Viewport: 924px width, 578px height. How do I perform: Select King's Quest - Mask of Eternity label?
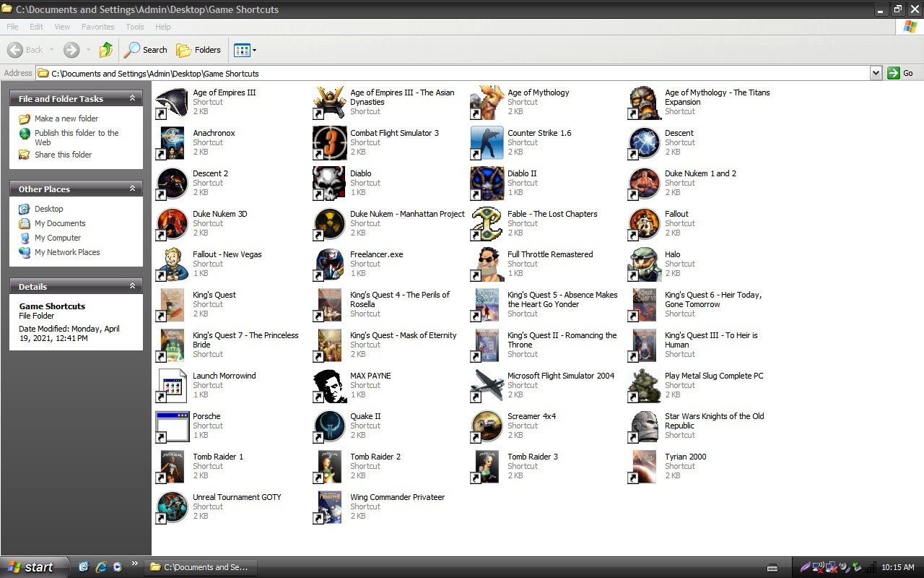[x=403, y=335]
